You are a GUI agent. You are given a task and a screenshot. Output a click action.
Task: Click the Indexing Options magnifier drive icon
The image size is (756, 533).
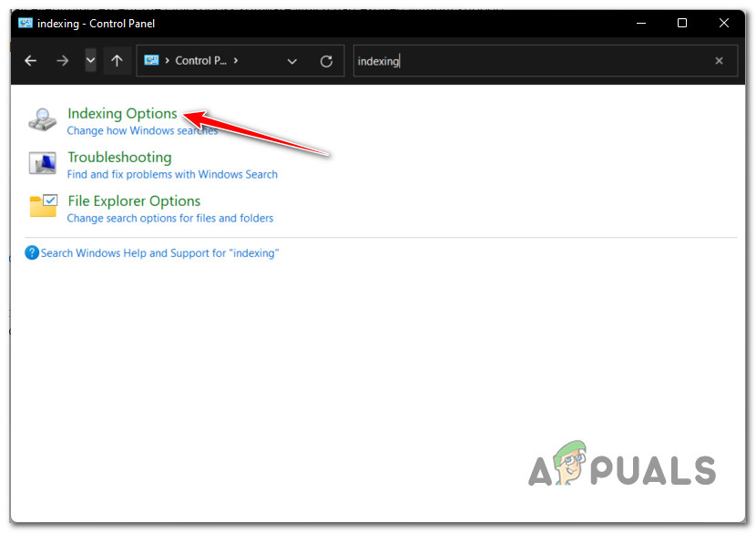[43, 119]
